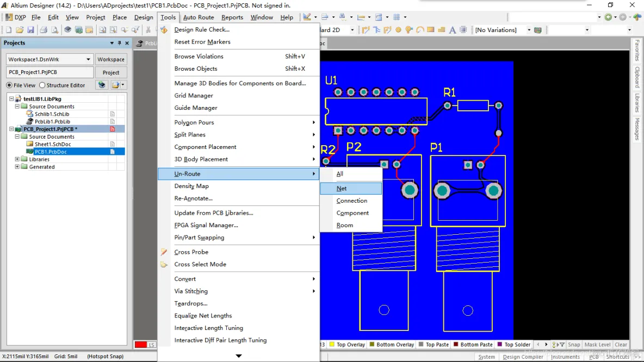This screenshot has width=644, height=362.
Task: Close the Projects panel with X
Action: [x=127, y=43]
